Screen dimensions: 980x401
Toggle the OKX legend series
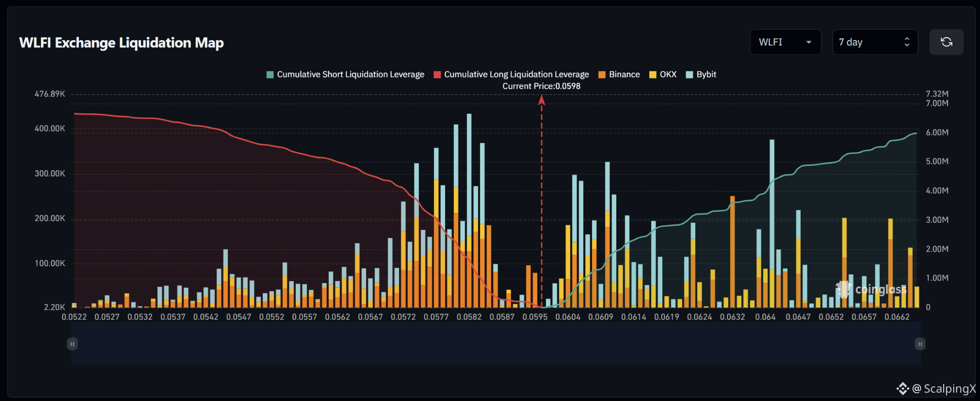663,75
